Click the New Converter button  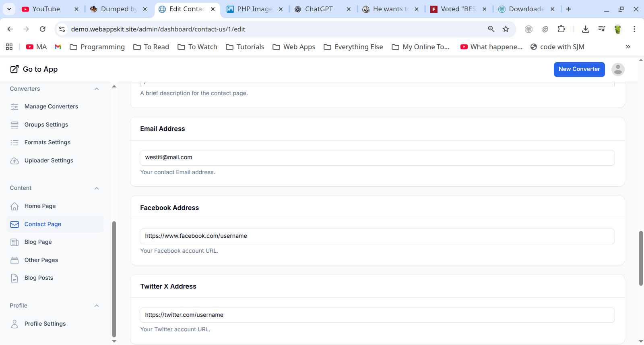(x=579, y=69)
